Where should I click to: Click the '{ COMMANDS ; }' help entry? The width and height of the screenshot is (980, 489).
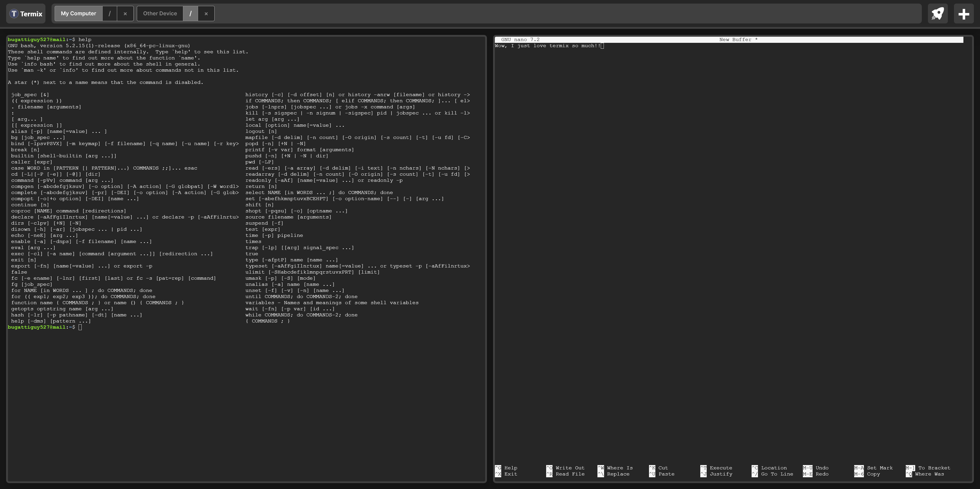pos(267,321)
